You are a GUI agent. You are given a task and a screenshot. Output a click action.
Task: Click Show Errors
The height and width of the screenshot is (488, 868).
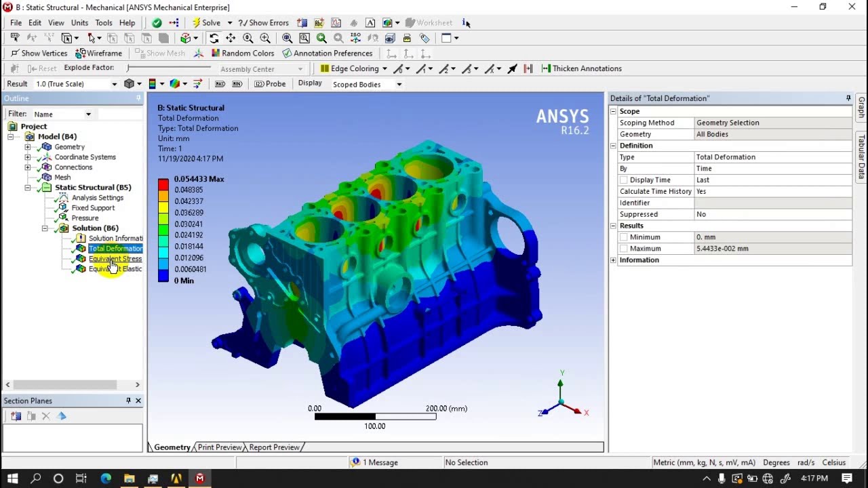tap(263, 22)
